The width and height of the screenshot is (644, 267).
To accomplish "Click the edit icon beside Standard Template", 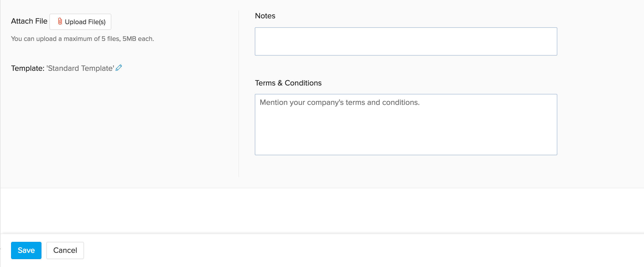I will [119, 68].
